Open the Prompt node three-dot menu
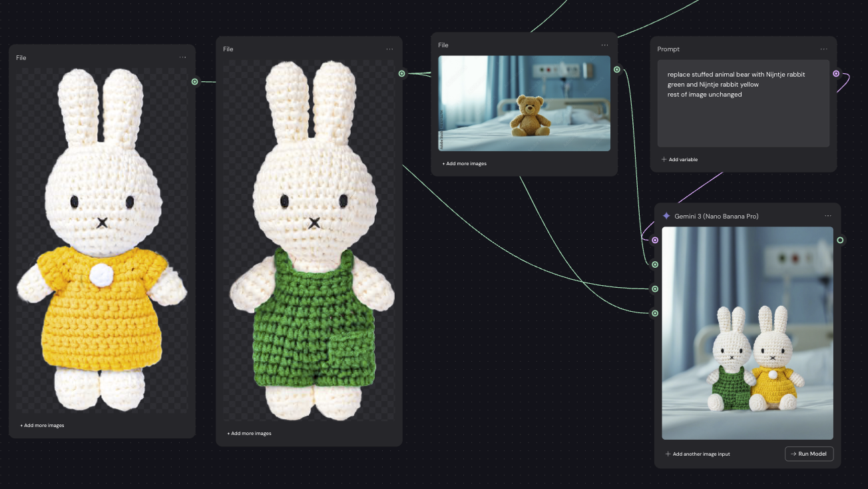 click(824, 49)
